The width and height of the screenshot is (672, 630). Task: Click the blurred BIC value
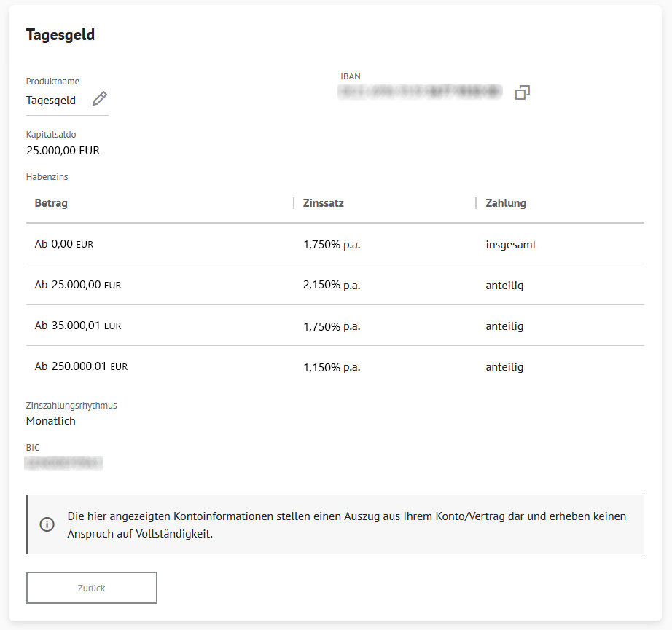pos(64,463)
